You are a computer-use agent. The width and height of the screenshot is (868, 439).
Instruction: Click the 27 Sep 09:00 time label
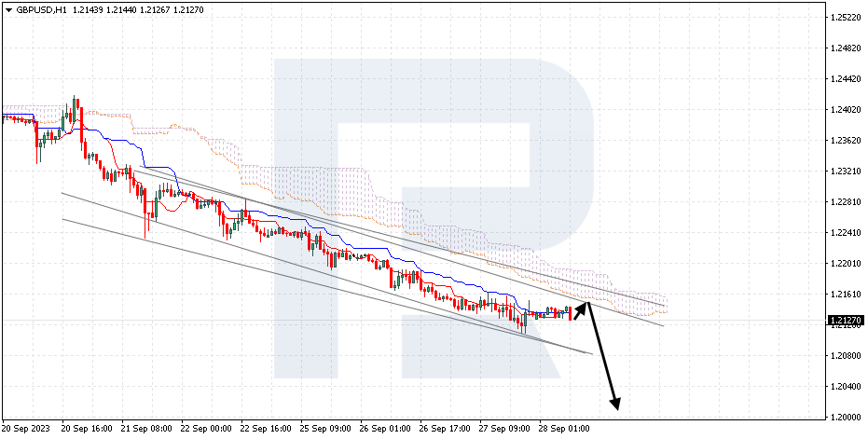coord(503,429)
